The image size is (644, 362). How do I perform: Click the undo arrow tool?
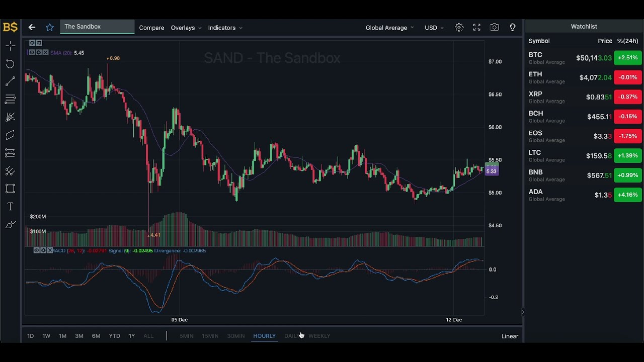coord(10,63)
